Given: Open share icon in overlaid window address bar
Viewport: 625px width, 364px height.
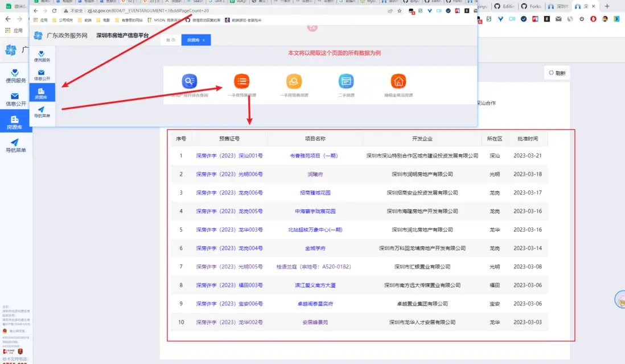Looking at the screenshot, I should click(x=390, y=11).
